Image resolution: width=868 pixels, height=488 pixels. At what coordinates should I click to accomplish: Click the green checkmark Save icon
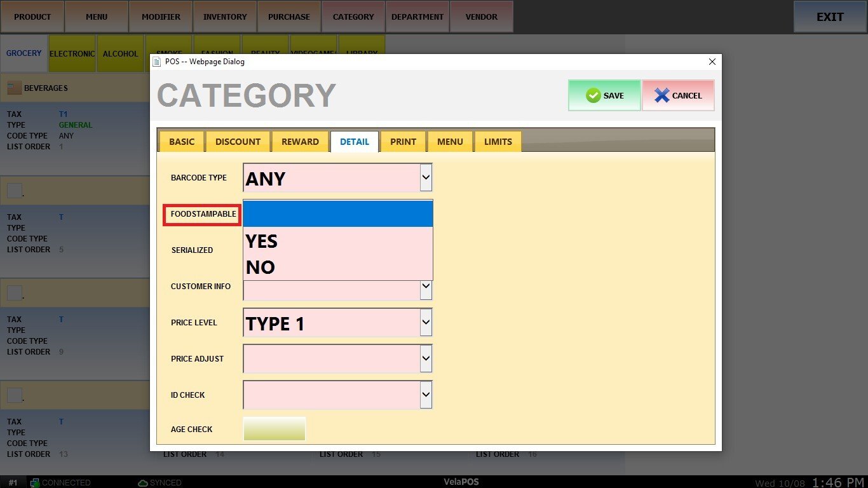coord(593,95)
